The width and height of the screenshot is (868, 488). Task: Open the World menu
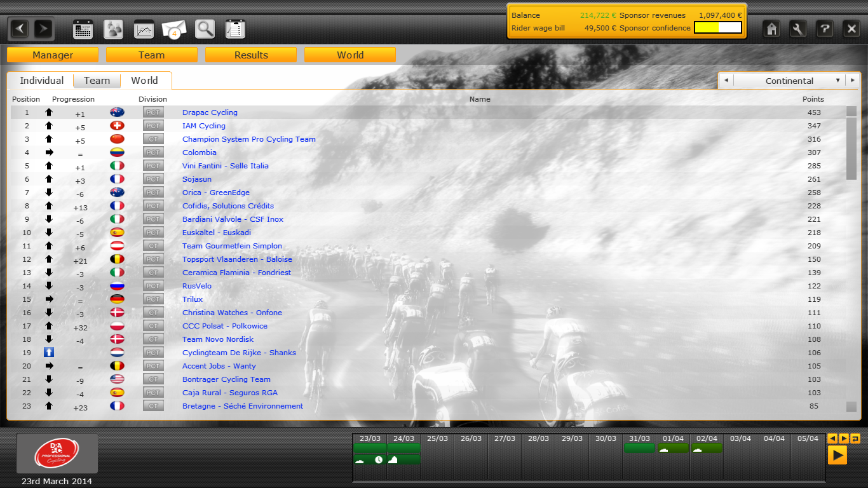tap(350, 55)
